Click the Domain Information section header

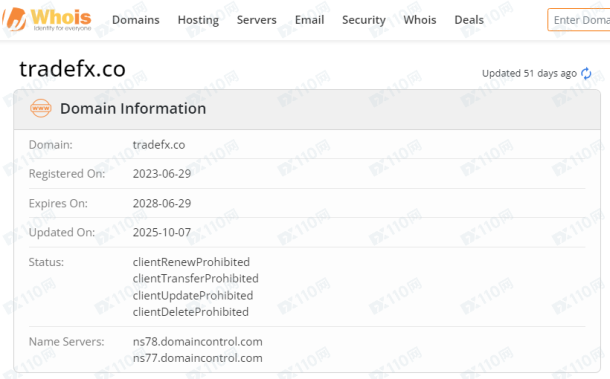point(133,109)
